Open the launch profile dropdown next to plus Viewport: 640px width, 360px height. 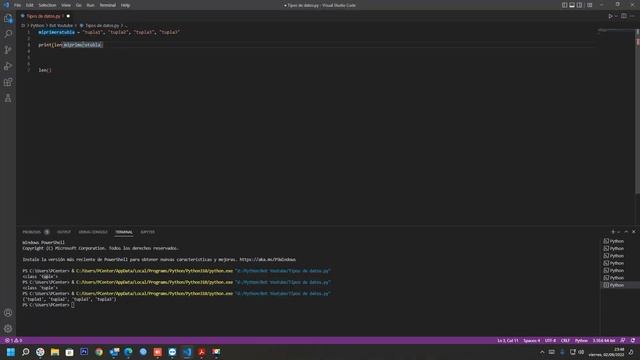point(618,231)
